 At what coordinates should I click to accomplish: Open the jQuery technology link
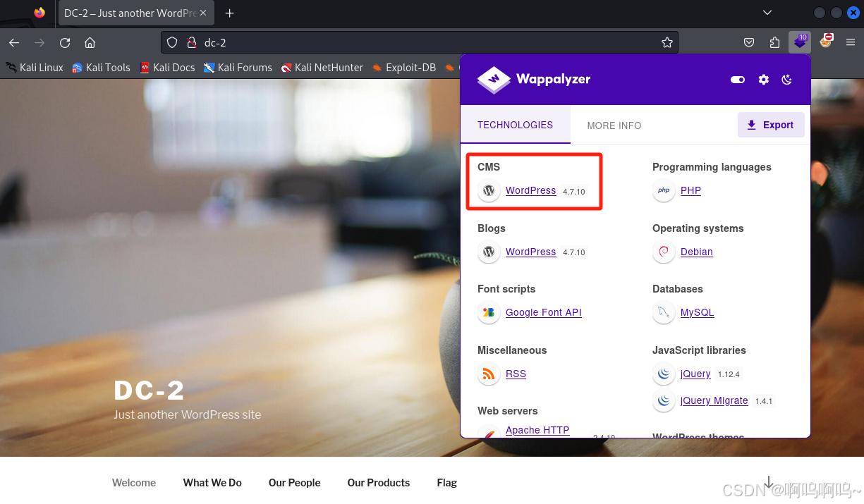695,374
